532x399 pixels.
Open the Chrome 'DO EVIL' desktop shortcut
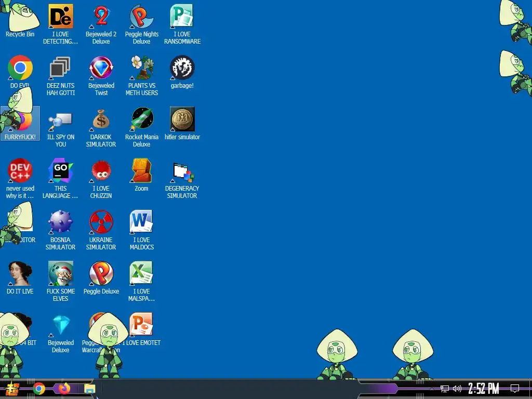coord(20,71)
